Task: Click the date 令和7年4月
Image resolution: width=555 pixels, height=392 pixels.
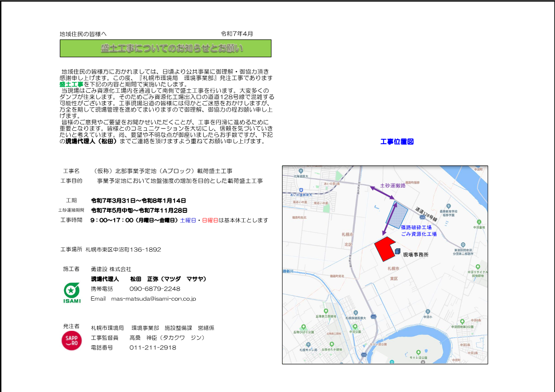Action: [237, 34]
